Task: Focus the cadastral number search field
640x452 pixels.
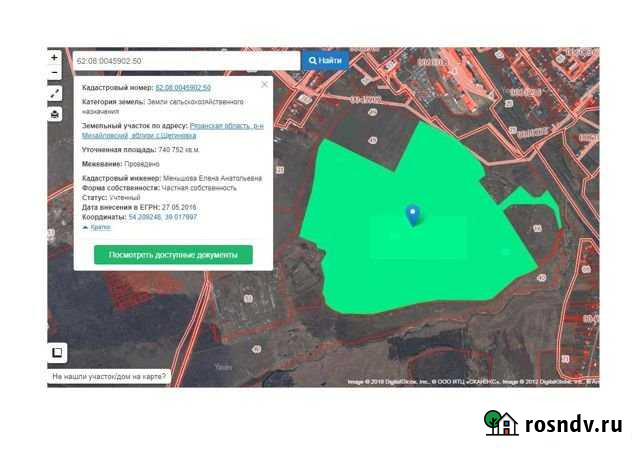Action: click(x=185, y=61)
